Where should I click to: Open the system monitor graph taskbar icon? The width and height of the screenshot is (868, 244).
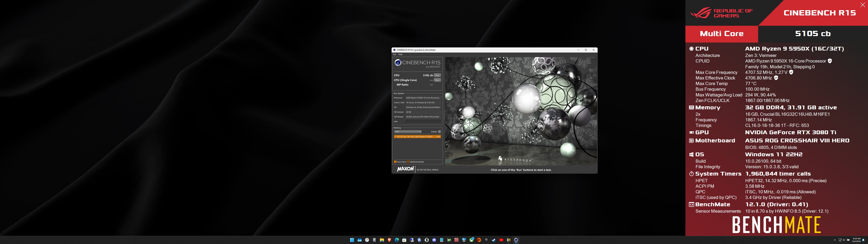tap(360, 240)
